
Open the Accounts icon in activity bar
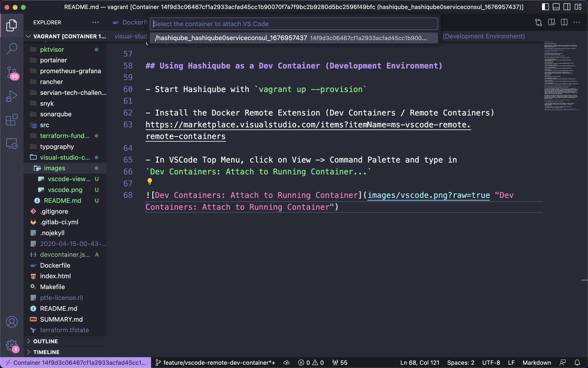[x=11, y=322]
